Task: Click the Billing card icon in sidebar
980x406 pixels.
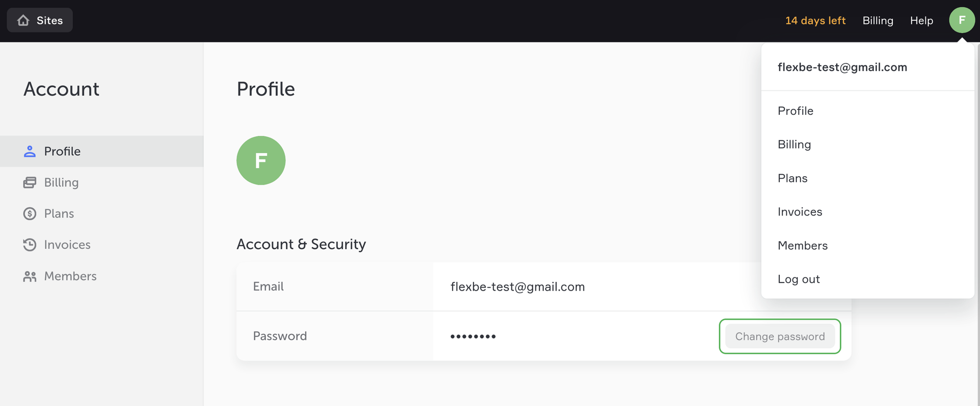Action: point(30,182)
